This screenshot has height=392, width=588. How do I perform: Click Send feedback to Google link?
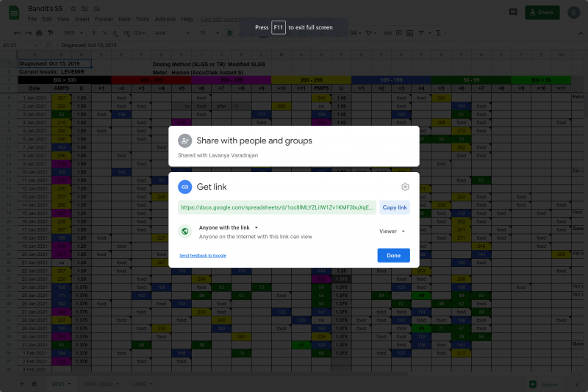coord(203,255)
